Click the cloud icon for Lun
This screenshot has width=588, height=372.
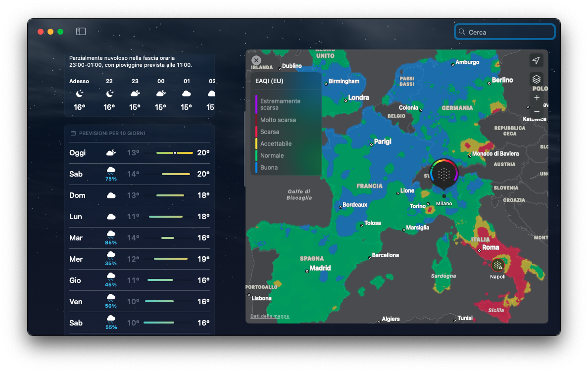(x=111, y=217)
